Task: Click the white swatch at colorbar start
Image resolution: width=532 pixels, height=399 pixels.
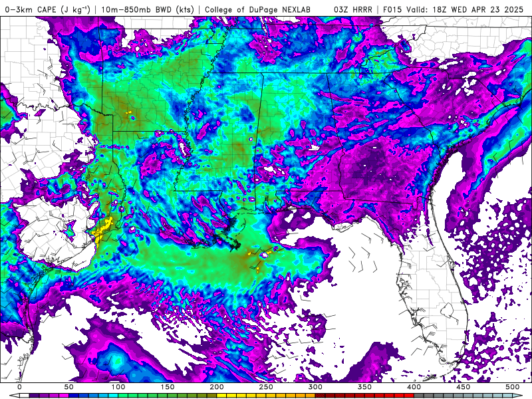Action: (25, 396)
